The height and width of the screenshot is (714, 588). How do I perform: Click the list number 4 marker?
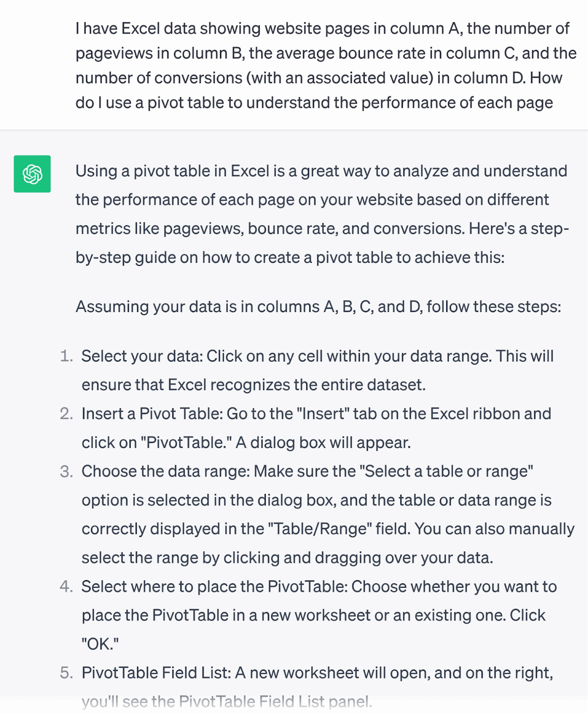coord(66,587)
